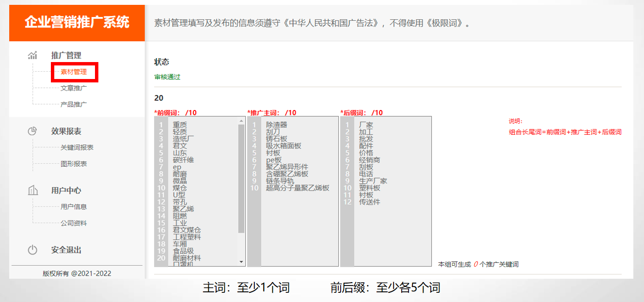Open the 文章推广 submenu item
Image resolution: width=644 pixels, height=302 pixels.
74,88
